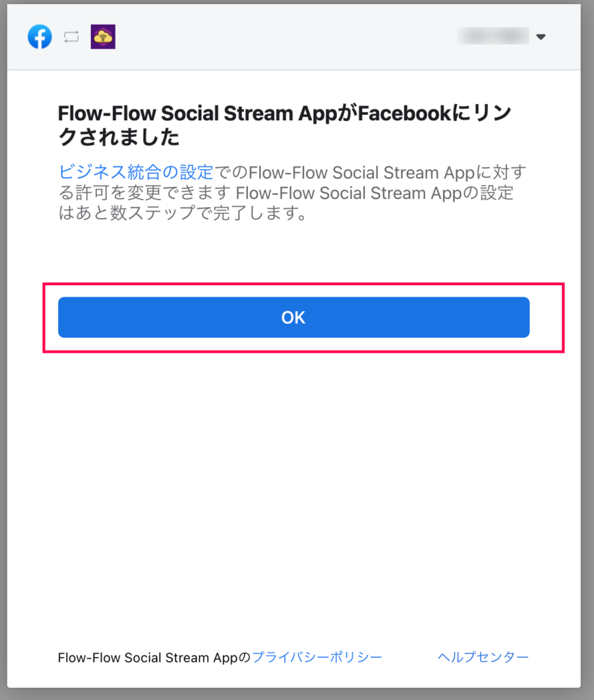Select the cloud with wifi symbol thumbnail
594x700 pixels.
[x=103, y=37]
